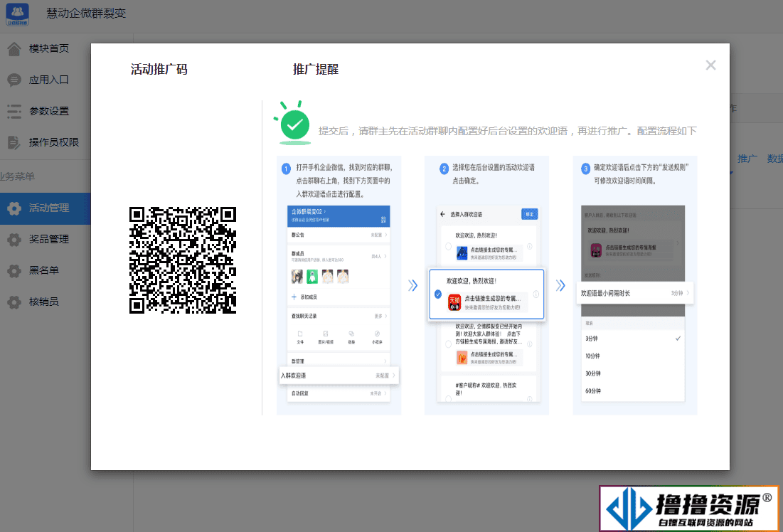The width and height of the screenshot is (783, 532).
Task: Click the list icon beside 参数设置
Action: (x=14, y=111)
